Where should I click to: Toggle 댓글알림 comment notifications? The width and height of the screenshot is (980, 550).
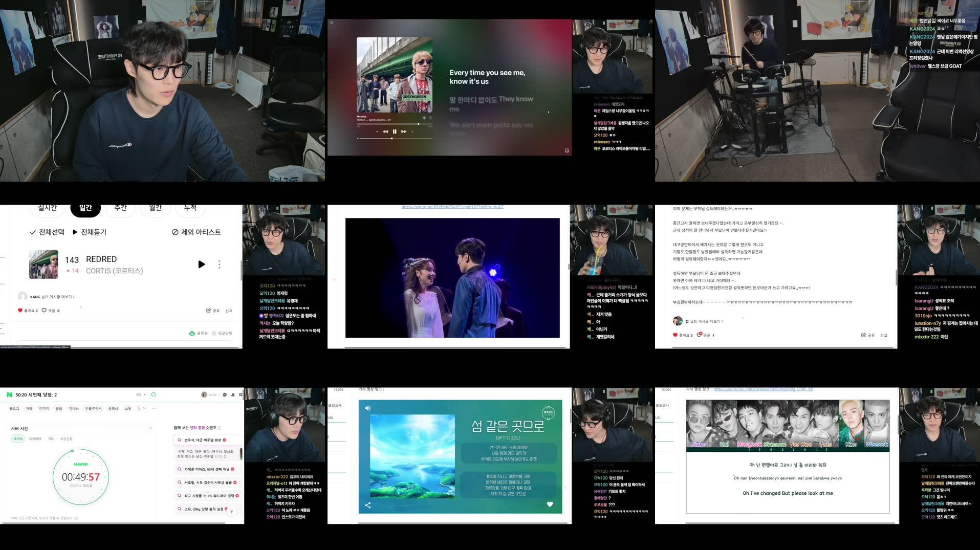pos(222,333)
